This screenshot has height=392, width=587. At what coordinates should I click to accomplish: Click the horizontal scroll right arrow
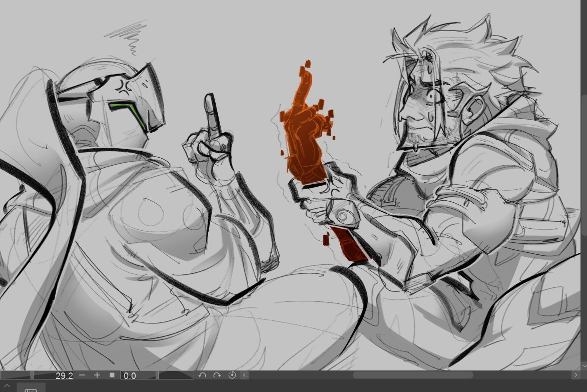pyautogui.click(x=576, y=375)
